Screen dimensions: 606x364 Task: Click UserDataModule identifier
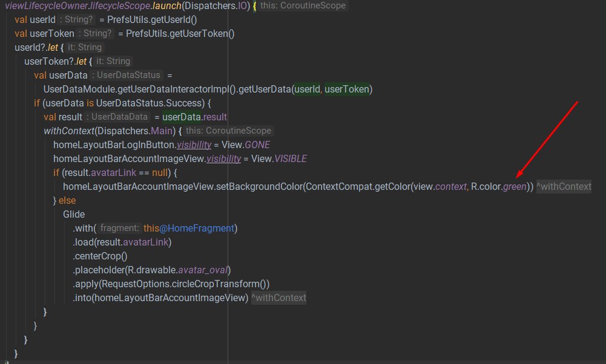[x=79, y=89]
